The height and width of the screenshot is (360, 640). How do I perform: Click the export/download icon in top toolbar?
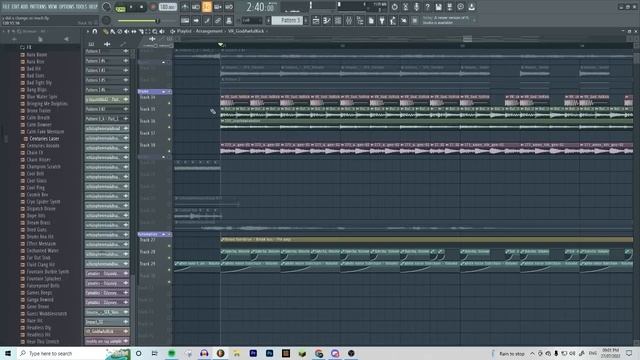[x=471, y=7]
